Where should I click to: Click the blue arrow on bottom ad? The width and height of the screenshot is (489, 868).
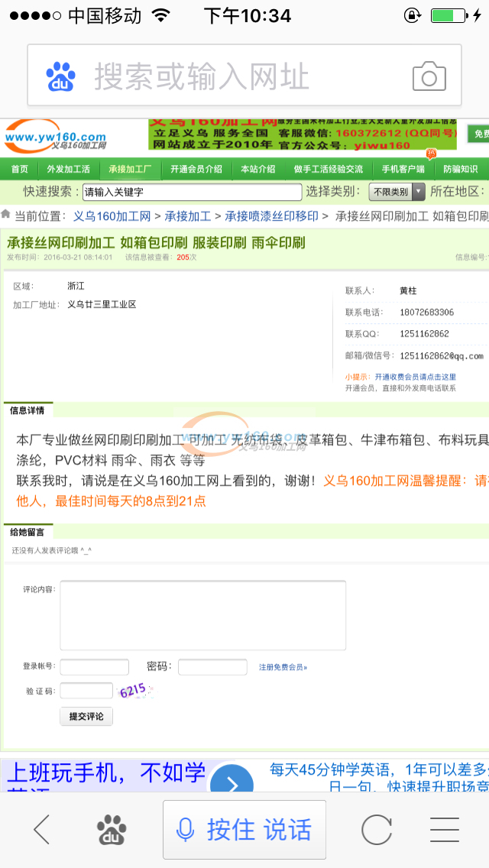coord(231,783)
